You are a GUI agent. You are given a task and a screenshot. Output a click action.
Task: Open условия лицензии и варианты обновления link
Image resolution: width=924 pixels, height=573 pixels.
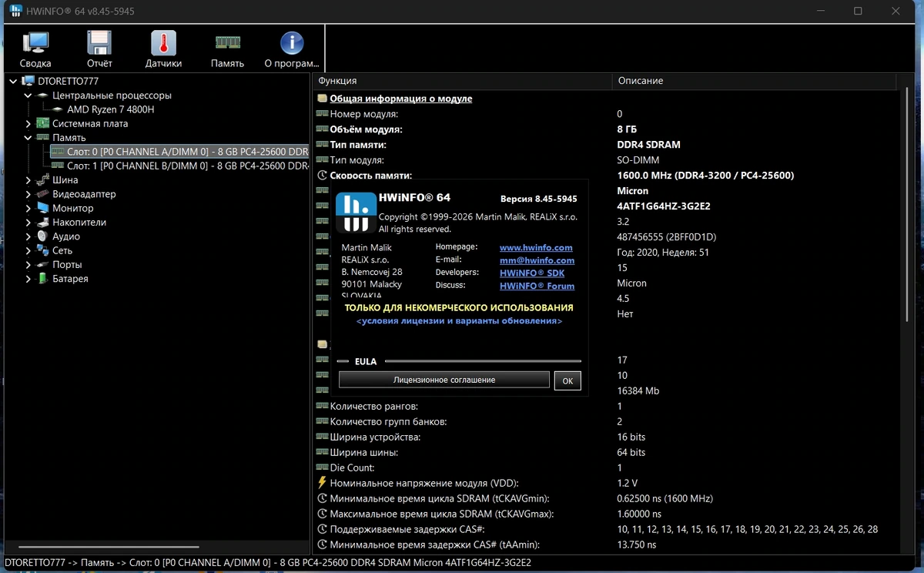pos(459,320)
